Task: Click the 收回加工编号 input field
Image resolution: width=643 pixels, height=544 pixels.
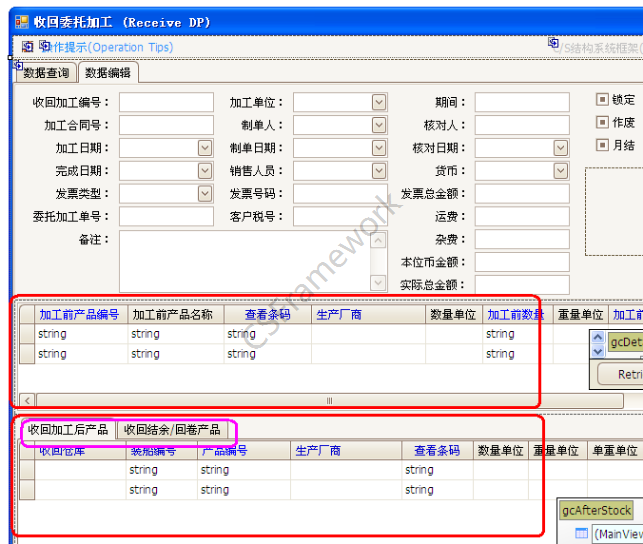Action: click(166, 102)
